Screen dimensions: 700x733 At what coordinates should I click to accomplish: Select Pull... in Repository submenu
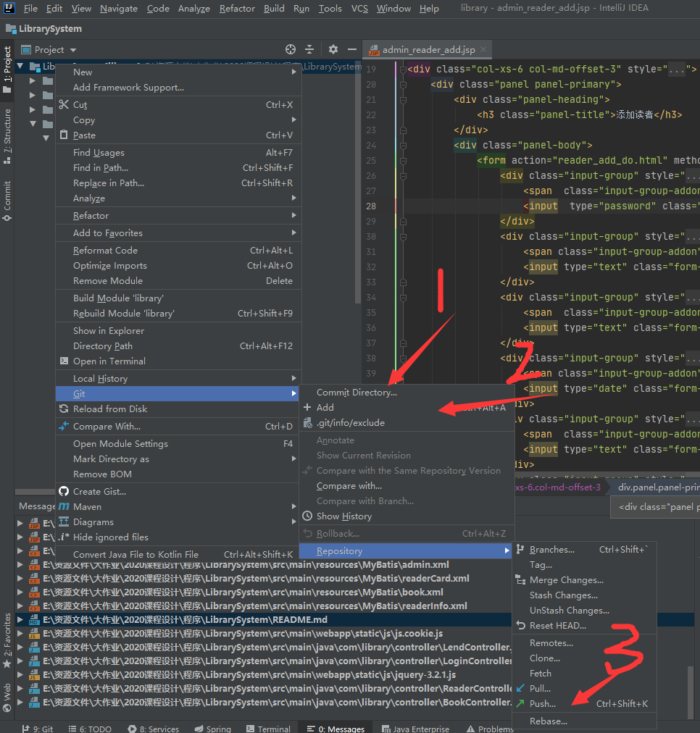point(585,689)
